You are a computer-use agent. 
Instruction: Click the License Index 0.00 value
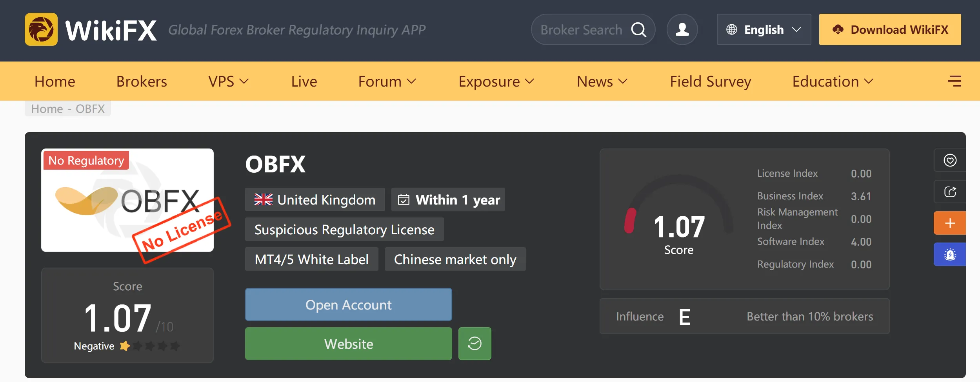pos(861,174)
